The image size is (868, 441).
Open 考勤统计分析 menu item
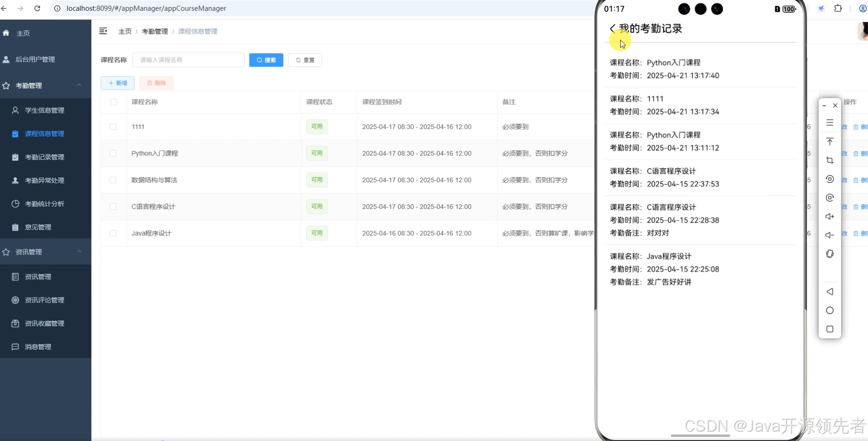tap(46, 204)
